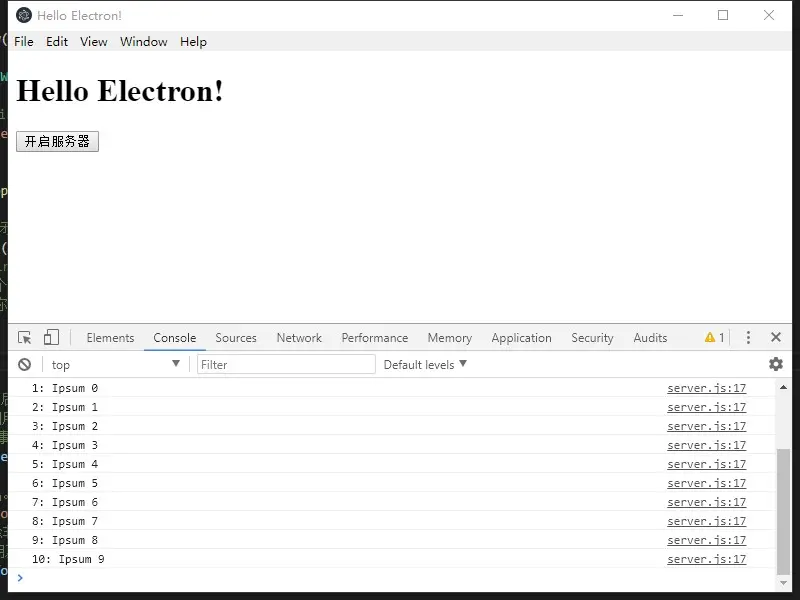This screenshot has height=600, width=800.
Task: Open the DevTools three-dot customize menu
Action: [748, 337]
